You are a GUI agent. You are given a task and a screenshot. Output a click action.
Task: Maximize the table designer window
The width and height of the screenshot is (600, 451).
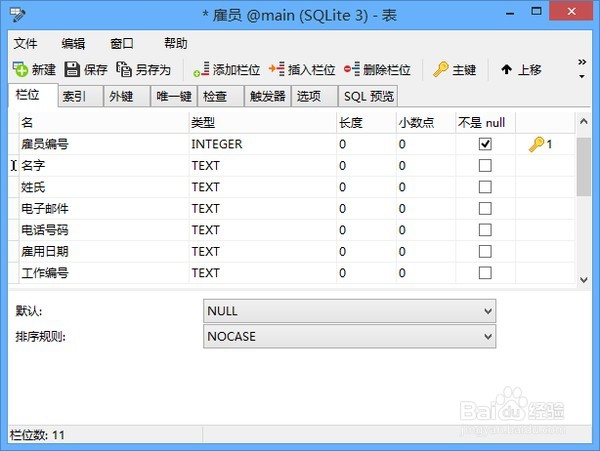click(536, 11)
